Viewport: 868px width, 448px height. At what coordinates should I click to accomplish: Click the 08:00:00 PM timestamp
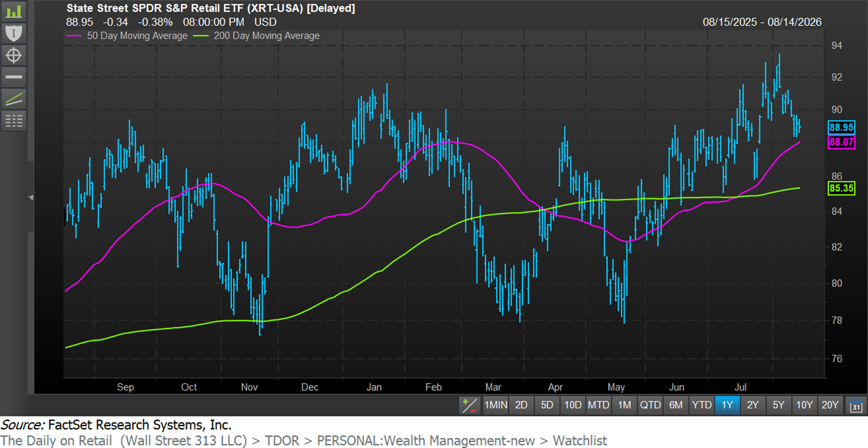click(x=213, y=22)
